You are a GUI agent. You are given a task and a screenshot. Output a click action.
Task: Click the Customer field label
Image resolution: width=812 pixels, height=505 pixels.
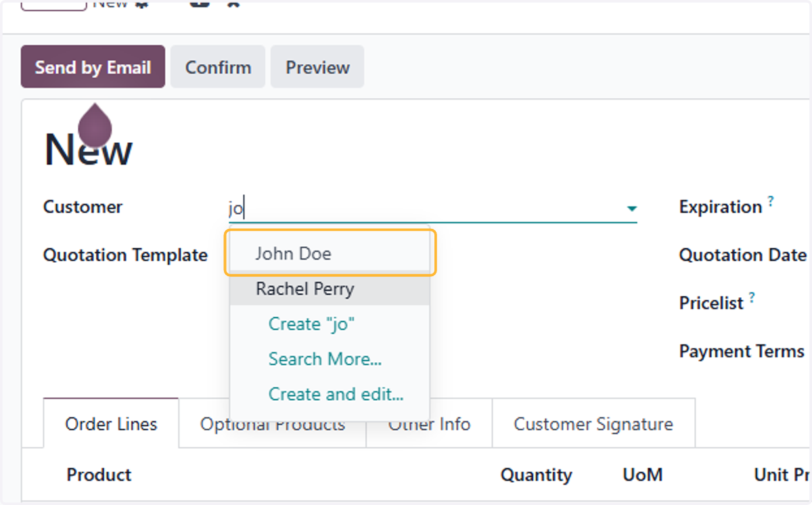click(x=83, y=206)
